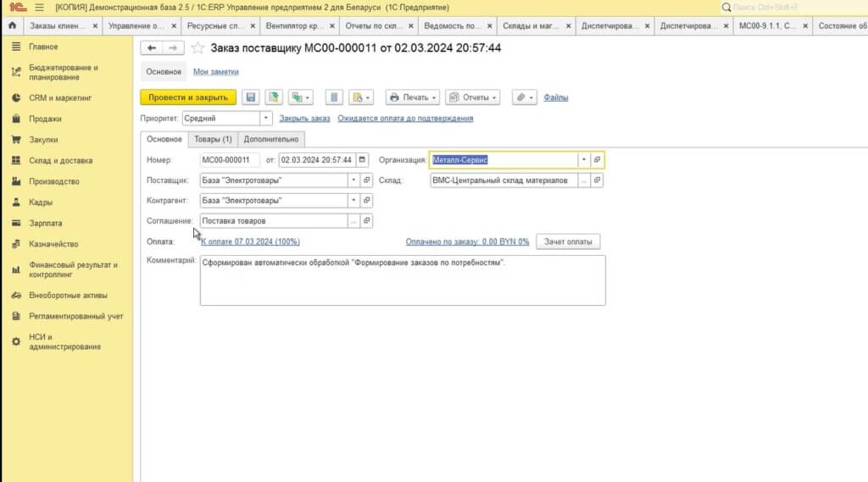Image resolution: width=868 pixels, height=482 pixels.
Task: Click the home page icon in tab bar
Action: tap(12, 26)
